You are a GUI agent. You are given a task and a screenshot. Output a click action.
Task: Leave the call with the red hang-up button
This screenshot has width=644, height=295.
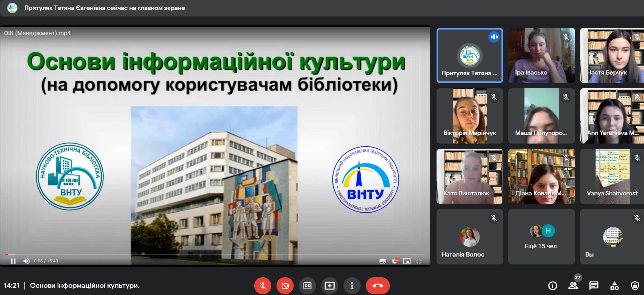(x=378, y=286)
